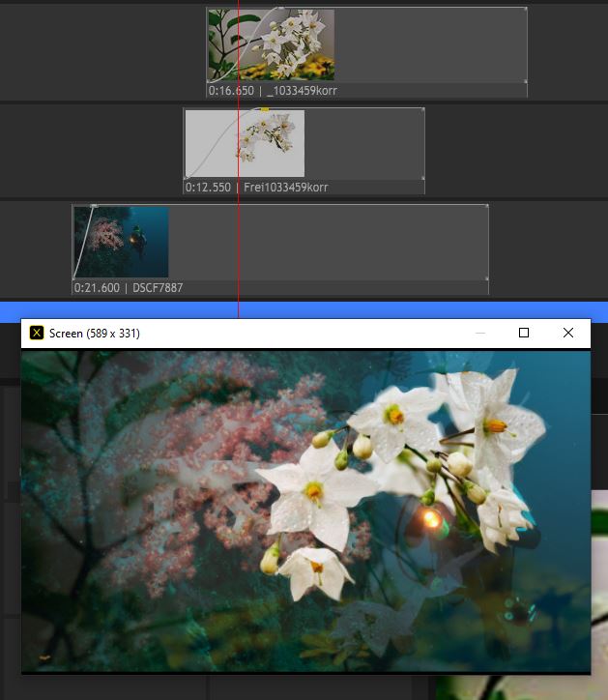Maximize the Screen preview window
This screenshot has height=700, width=608.
(524, 333)
